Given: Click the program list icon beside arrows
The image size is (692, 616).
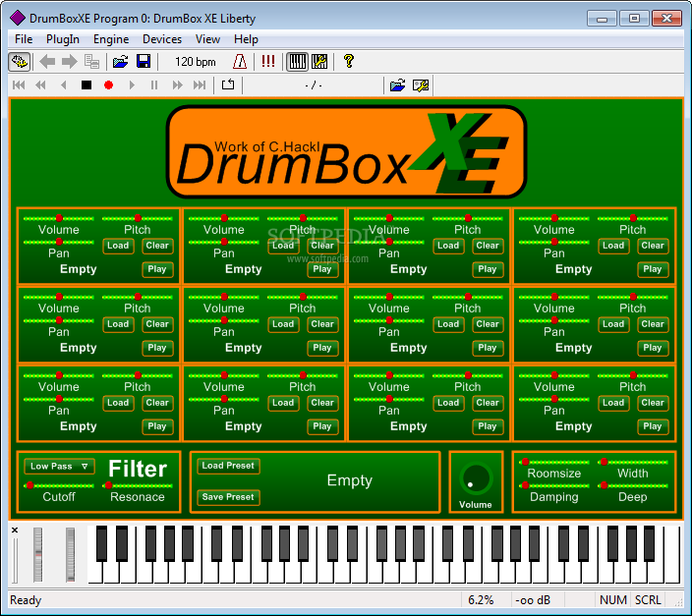Looking at the screenshot, I should [91, 61].
